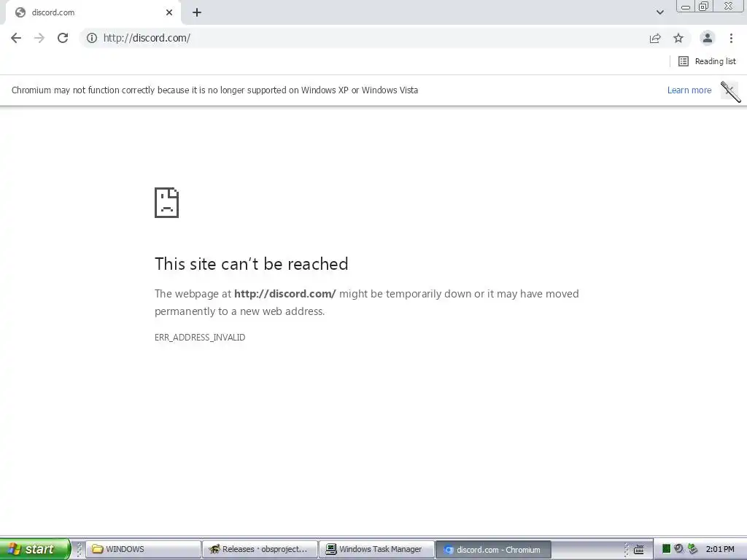Switch to Releases obsproject taskbar item
747x560 pixels.
tap(260, 549)
